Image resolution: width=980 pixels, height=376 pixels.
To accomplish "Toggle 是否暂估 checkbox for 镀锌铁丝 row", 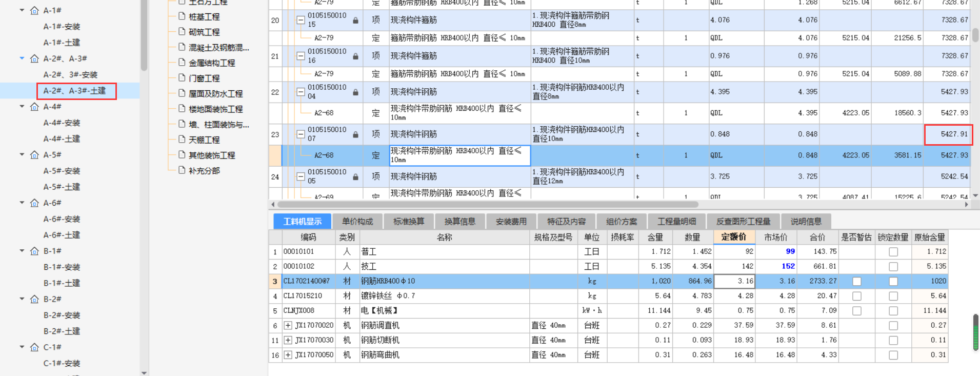I will click(856, 296).
